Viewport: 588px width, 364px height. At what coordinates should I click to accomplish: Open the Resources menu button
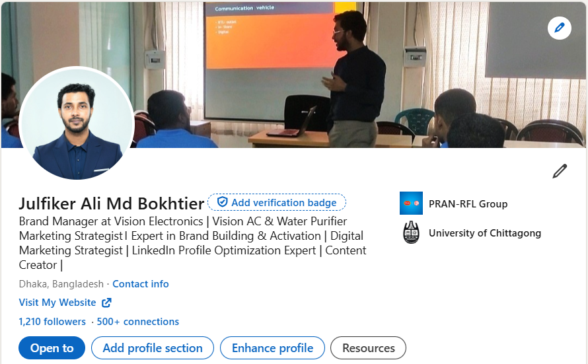click(368, 348)
